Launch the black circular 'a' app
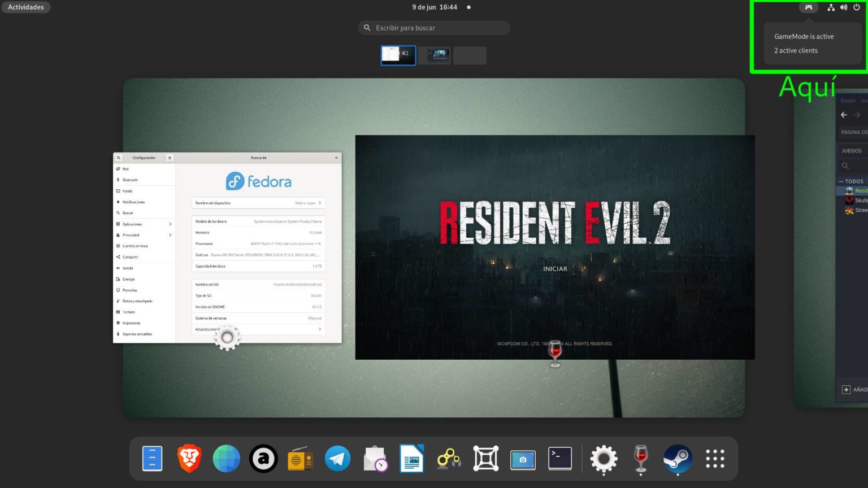This screenshot has height=488, width=868. point(263,459)
